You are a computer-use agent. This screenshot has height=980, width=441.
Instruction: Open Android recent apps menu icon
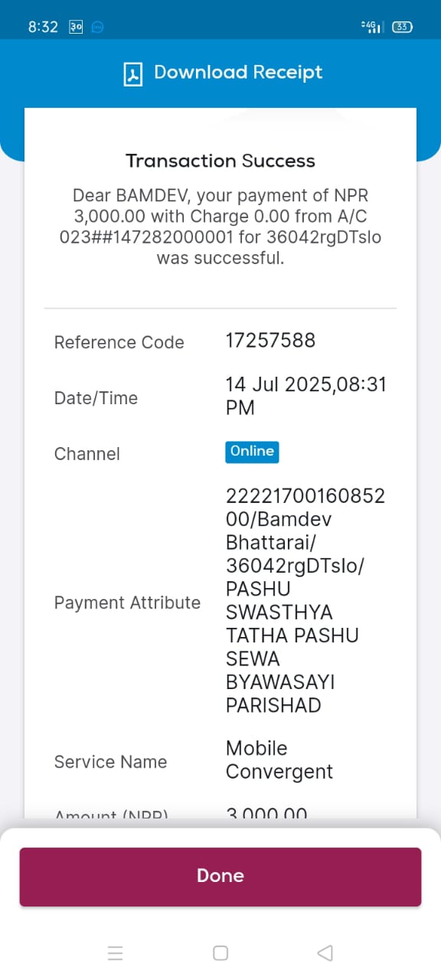tap(116, 953)
